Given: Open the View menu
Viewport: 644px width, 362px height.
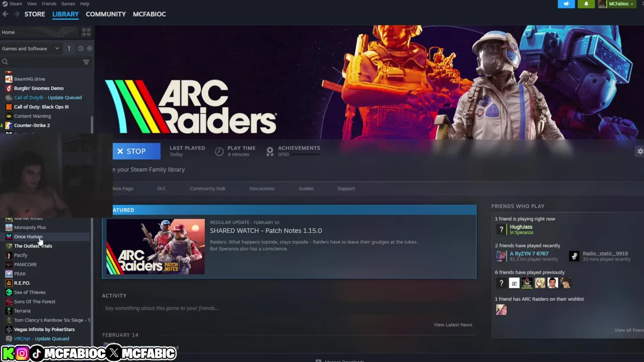Looking at the screenshot, I should [x=32, y=4].
